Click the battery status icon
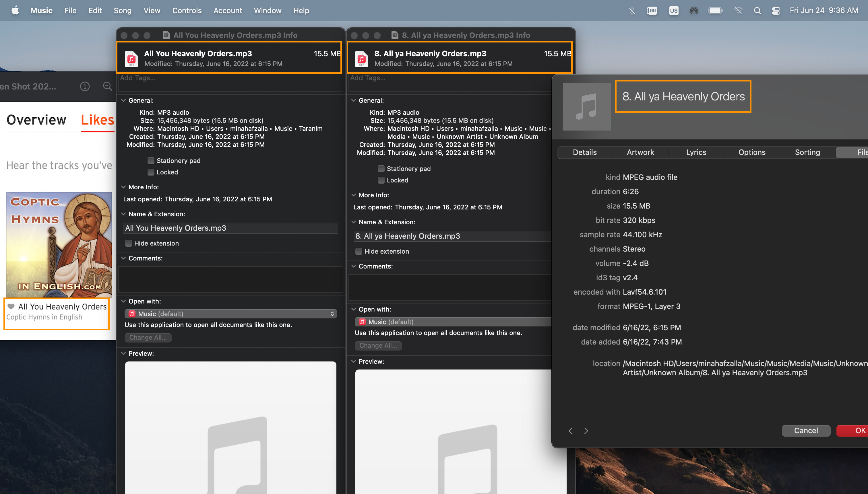This screenshot has width=868, height=494. click(x=715, y=11)
